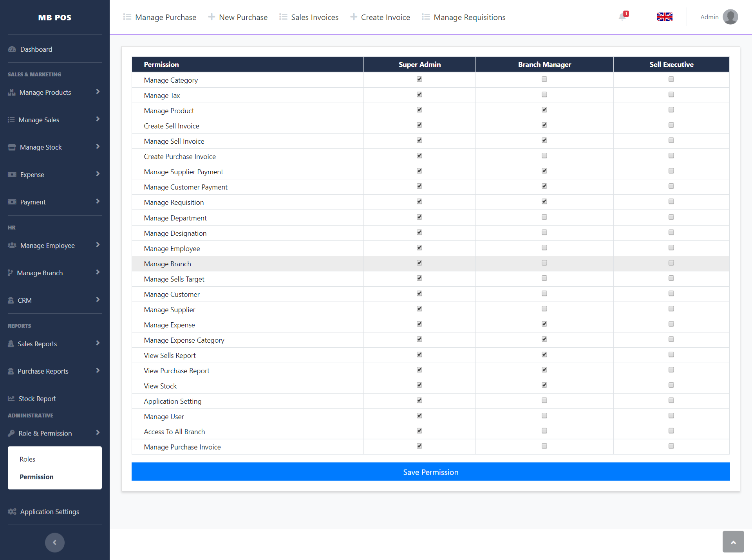The width and height of the screenshot is (752, 560).
Task: Click the MB POS logo text
Action: pyautogui.click(x=55, y=18)
